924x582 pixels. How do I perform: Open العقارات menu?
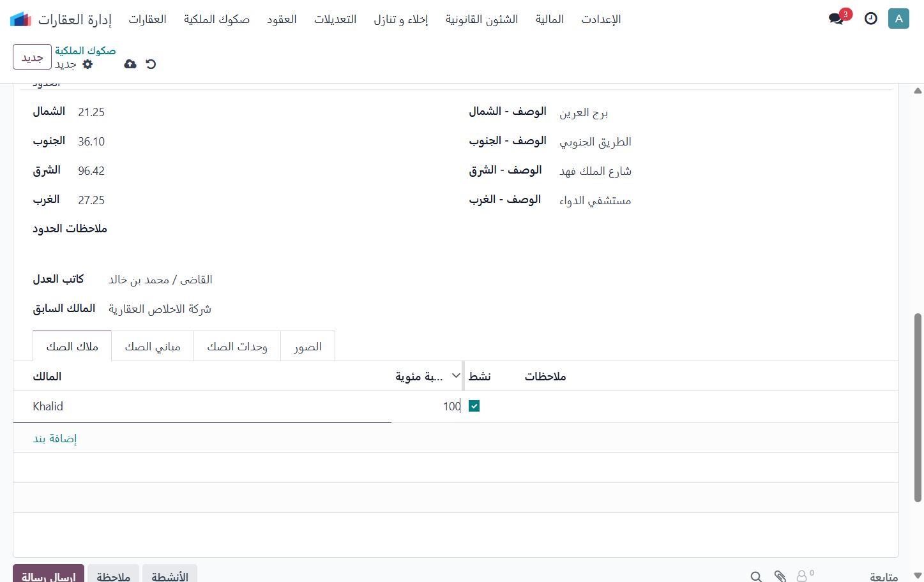point(148,19)
